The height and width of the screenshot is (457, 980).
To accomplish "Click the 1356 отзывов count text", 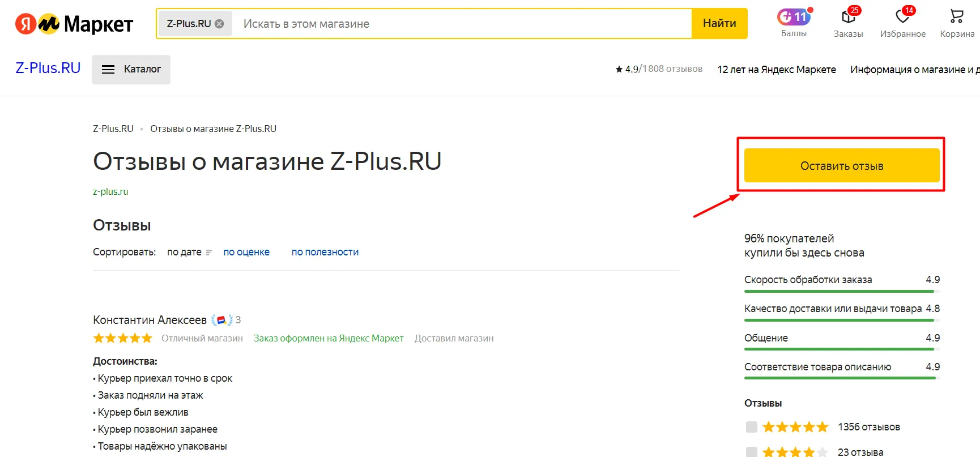I will [869, 427].
